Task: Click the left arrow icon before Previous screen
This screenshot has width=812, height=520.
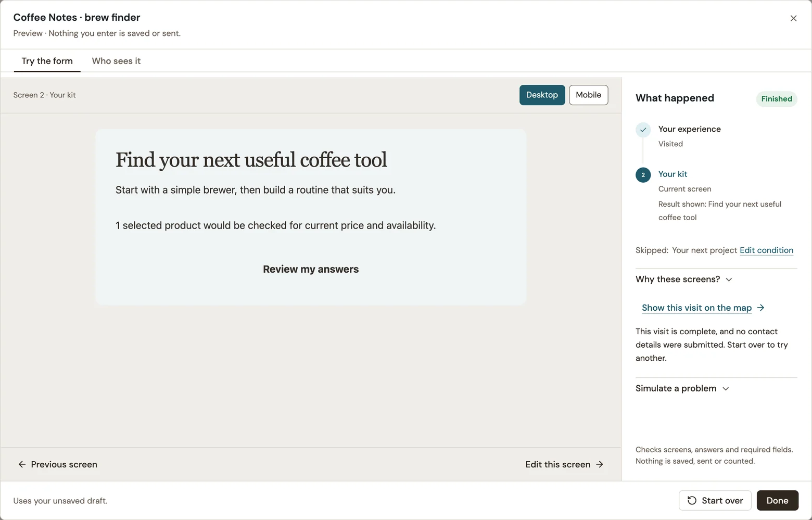Action: click(22, 464)
